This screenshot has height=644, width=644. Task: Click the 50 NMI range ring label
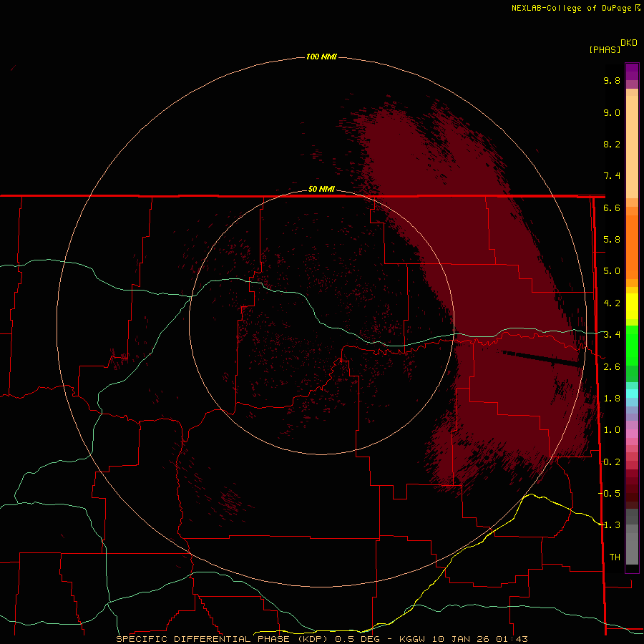(321, 190)
